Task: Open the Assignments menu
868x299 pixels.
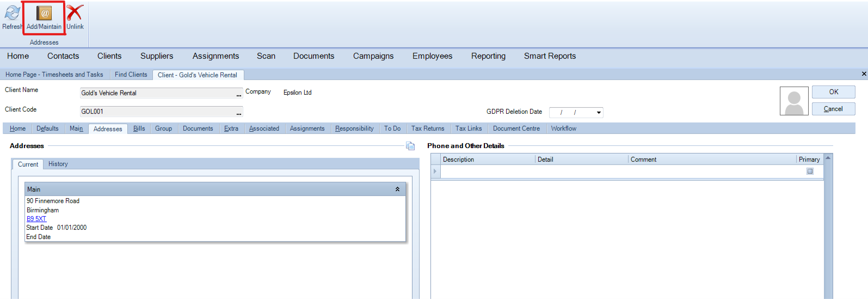Action: click(216, 56)
